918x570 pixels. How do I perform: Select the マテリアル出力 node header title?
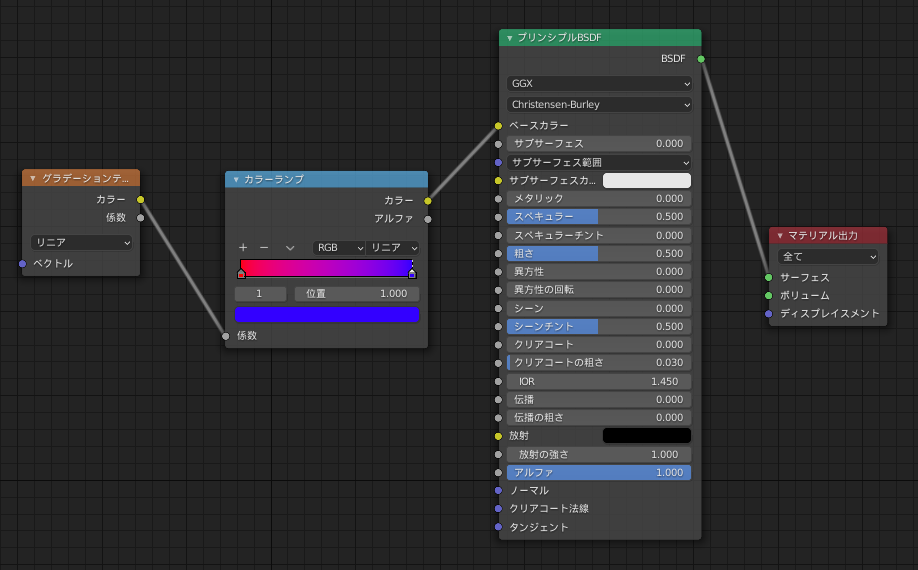point(823,235)
